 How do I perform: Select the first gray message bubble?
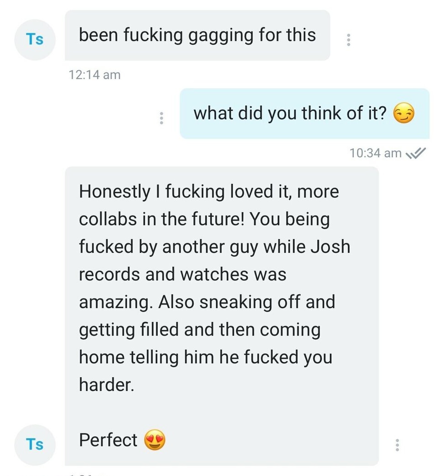tap(197, 35)
